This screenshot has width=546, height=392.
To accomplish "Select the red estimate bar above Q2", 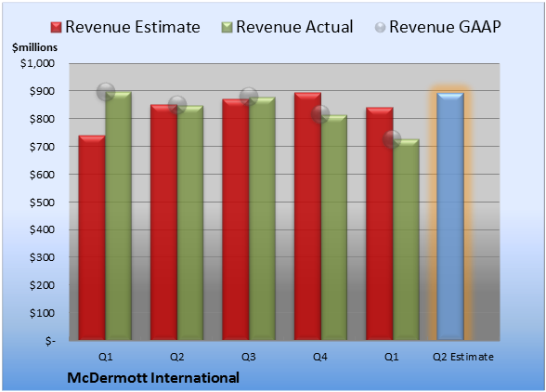I will click(163, 222).
